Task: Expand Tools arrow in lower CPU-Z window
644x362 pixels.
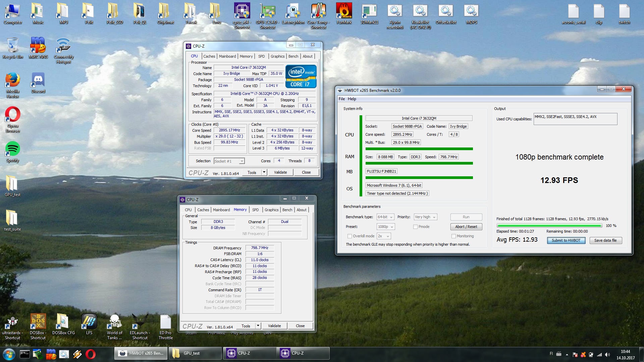Action: [x=258, y=326]
